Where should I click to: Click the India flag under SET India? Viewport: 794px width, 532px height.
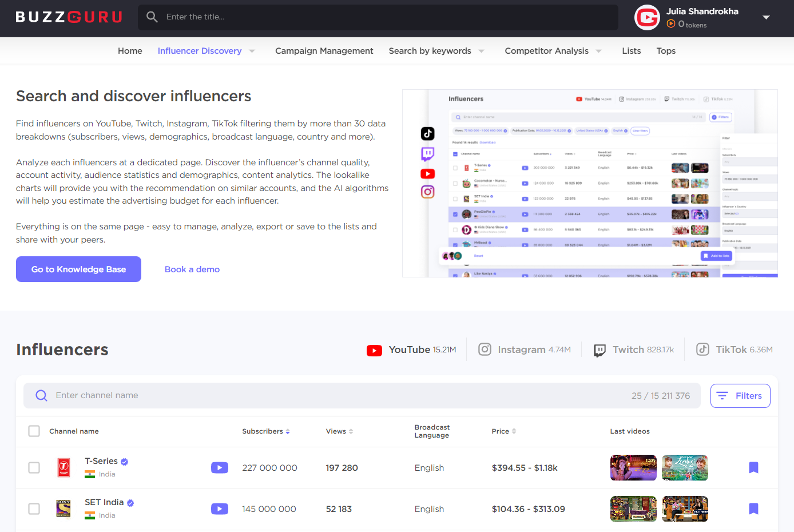[90, 515]
